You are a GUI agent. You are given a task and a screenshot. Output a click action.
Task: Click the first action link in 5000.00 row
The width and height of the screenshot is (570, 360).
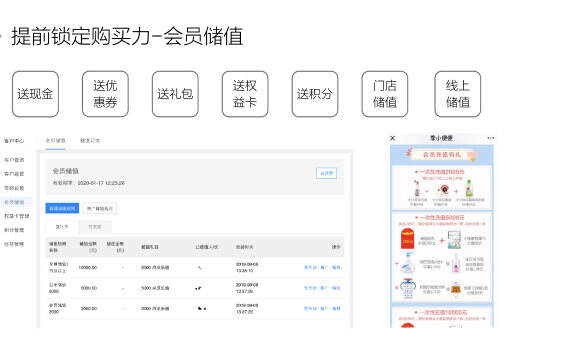(310, 288)
